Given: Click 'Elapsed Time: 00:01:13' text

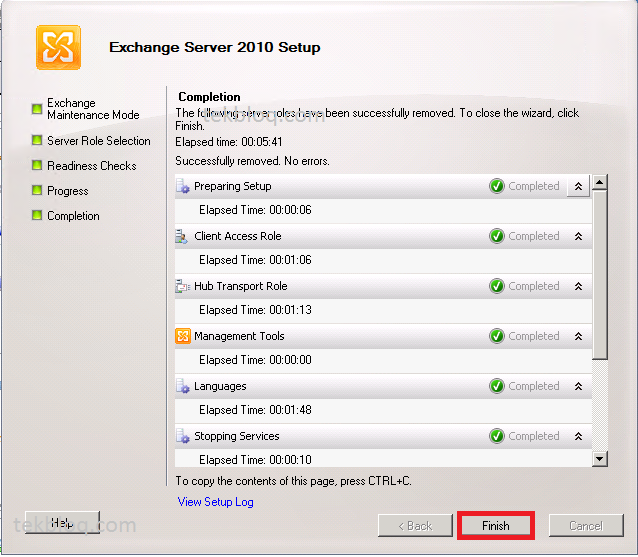Looking at the screenshot, I should pyautogui.click(x=255, y=310).
